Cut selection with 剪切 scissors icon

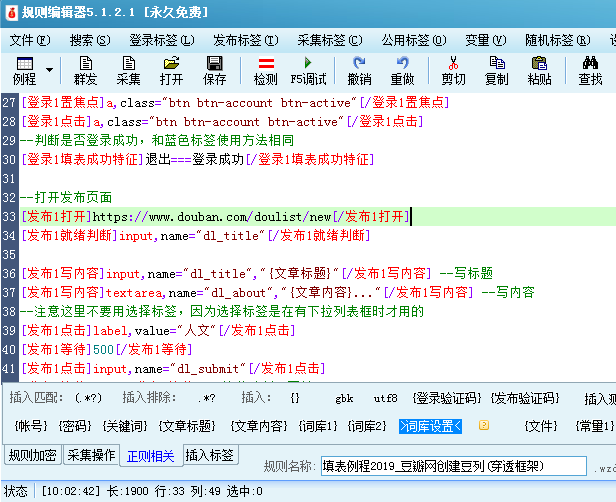click(453, 71)
